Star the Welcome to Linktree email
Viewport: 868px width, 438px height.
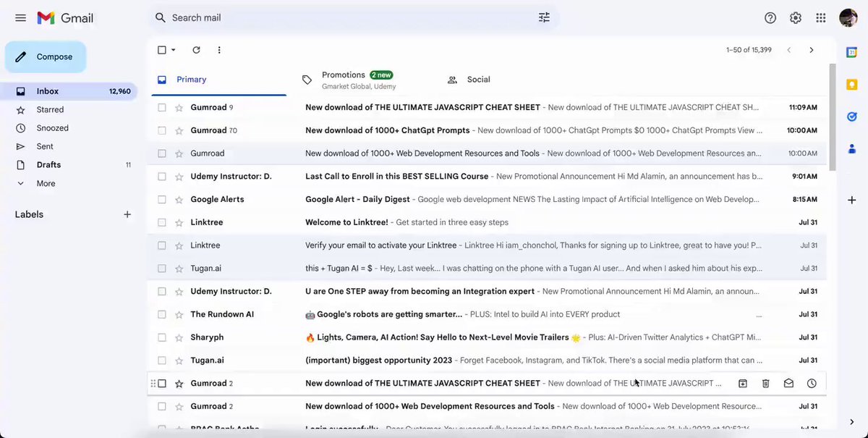[179, 222]
